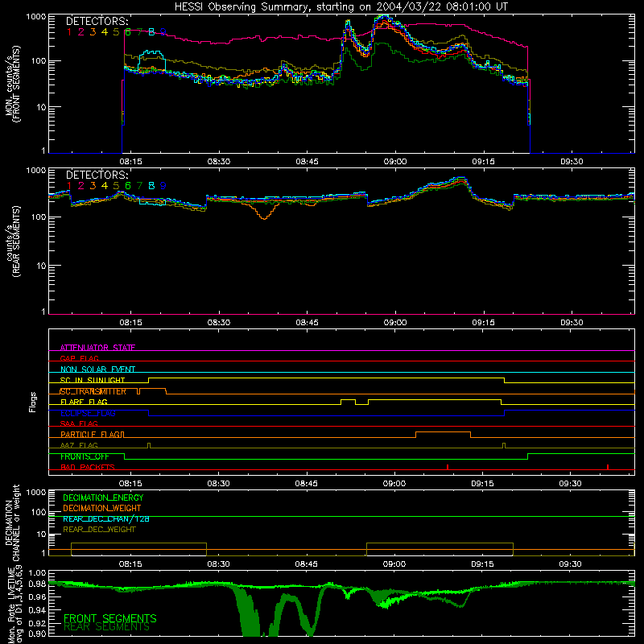
Task: Click the 08:30 tick under the decimation plot
Action: click(218, 564)
